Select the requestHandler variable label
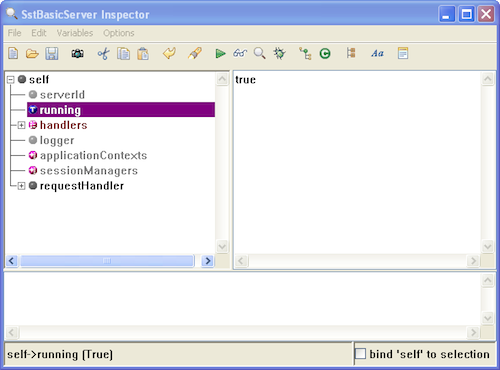 coord(82,186)
